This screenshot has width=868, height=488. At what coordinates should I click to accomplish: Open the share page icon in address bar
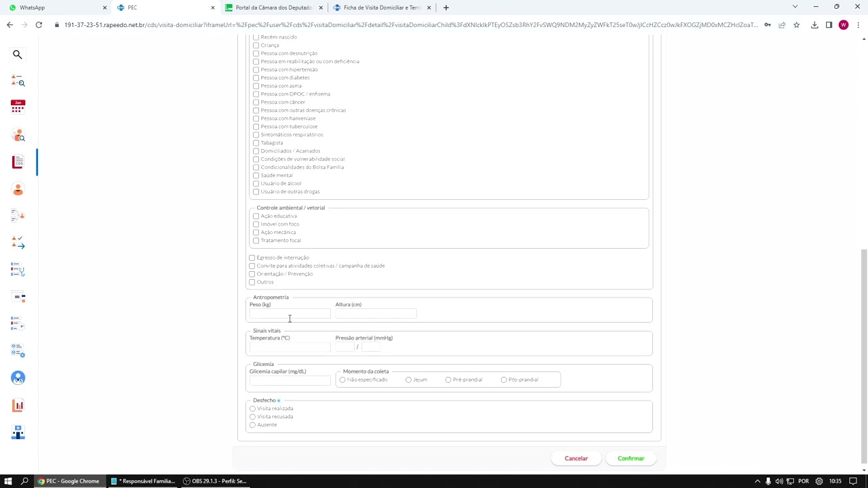(782, 25)
